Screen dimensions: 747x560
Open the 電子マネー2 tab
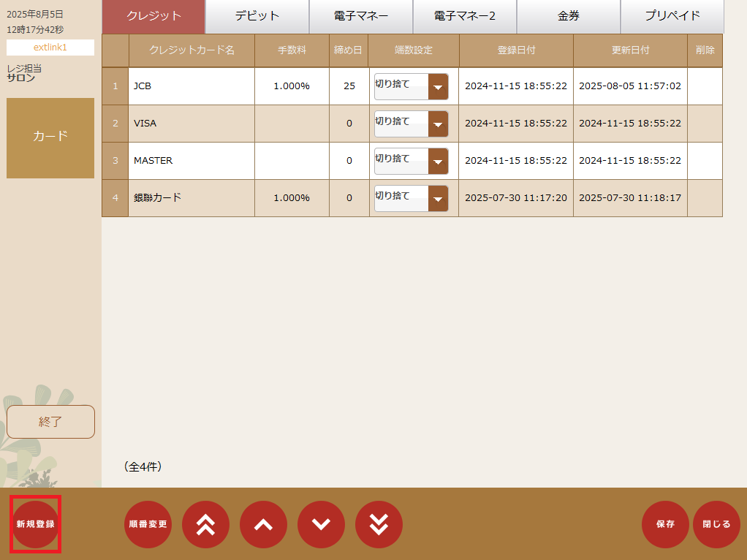tap(465, 16)
